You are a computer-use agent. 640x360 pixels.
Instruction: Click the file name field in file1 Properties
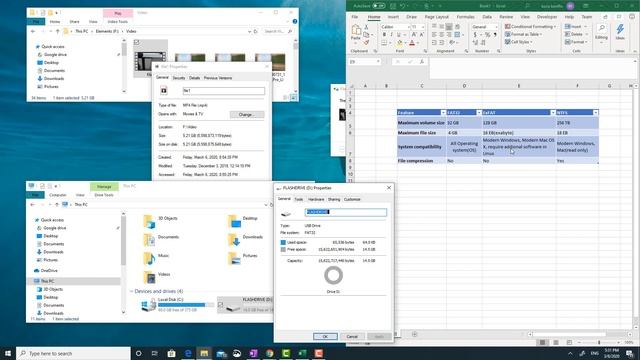tap(224, 91)
